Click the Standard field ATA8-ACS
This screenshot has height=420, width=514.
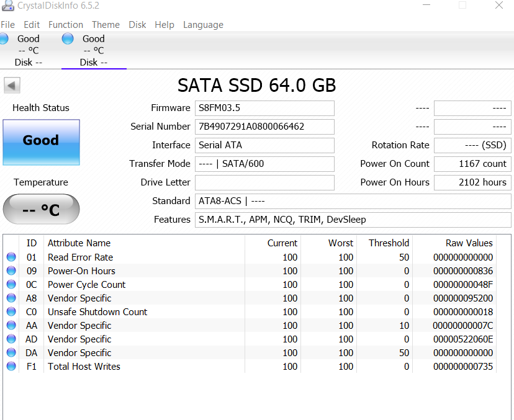353,201
